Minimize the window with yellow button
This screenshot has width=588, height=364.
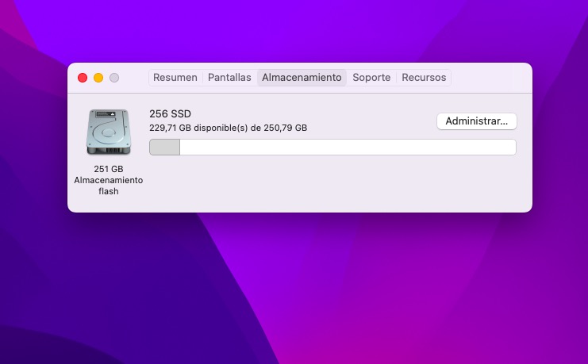tap(98, 78)
